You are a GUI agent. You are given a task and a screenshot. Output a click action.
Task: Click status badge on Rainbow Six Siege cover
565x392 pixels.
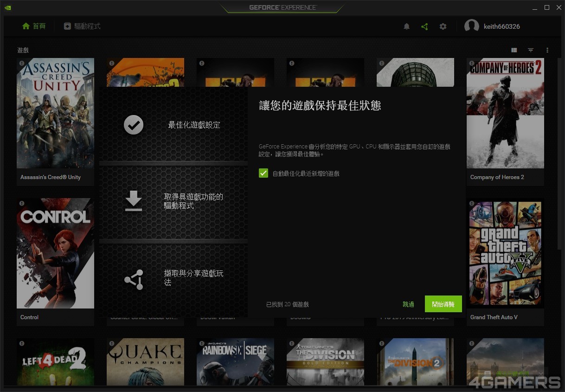[201, 343]
